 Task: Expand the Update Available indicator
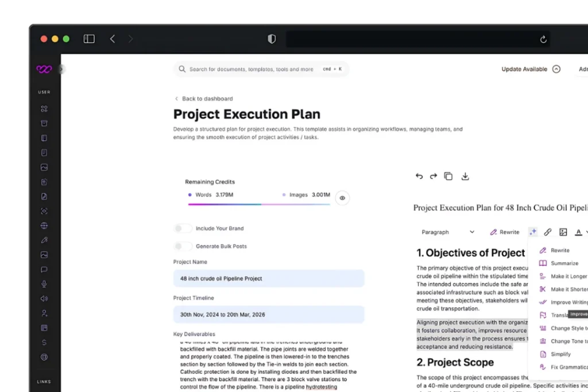pyautogui.click(x=556, y=69)
